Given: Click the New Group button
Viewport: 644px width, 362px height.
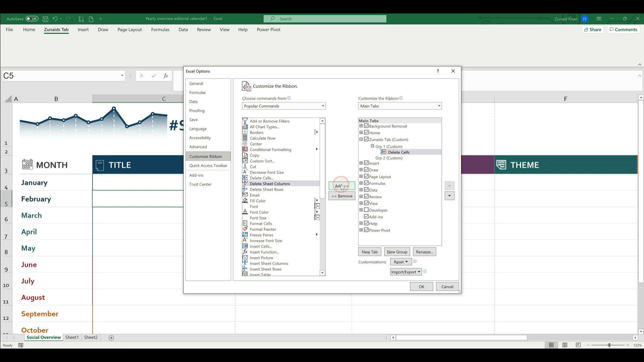Looking at the screenshot, I should [x=397, y=252].
